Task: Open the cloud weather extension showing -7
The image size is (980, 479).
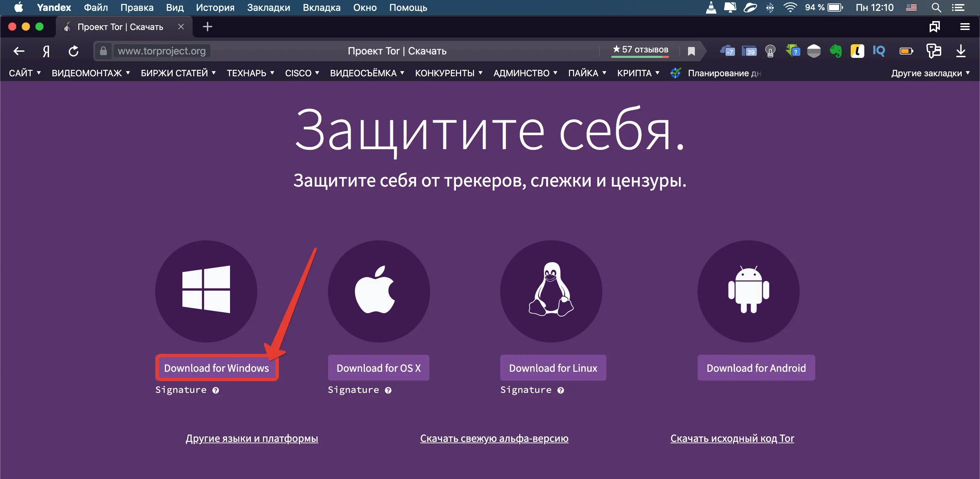Action: coord(727,51)
